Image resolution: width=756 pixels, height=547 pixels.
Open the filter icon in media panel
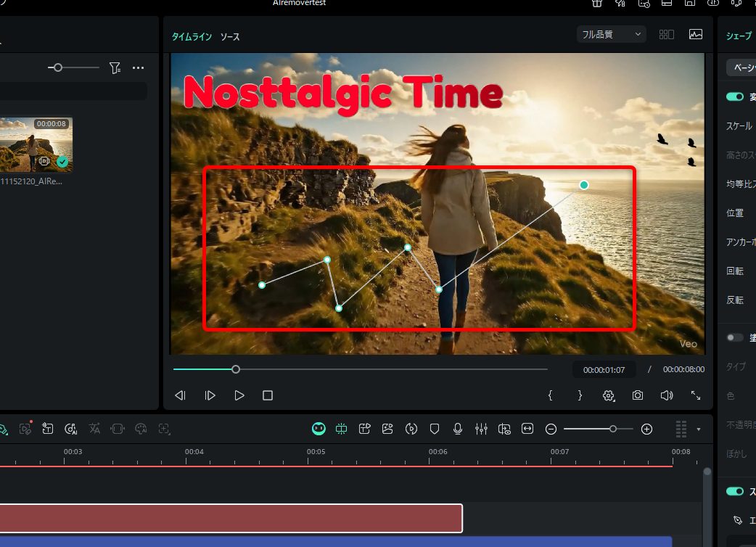115,67
